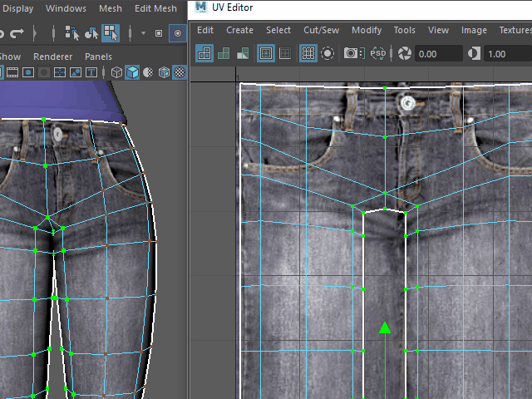Select by object type mode icon
The height and width of the screenshot is (399, 532).
92,33
